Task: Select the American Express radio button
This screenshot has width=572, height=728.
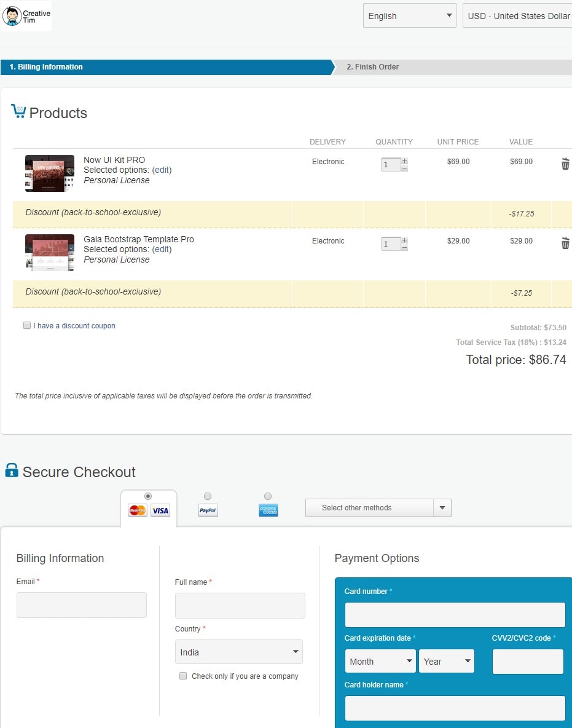Action: coord(268,496)
